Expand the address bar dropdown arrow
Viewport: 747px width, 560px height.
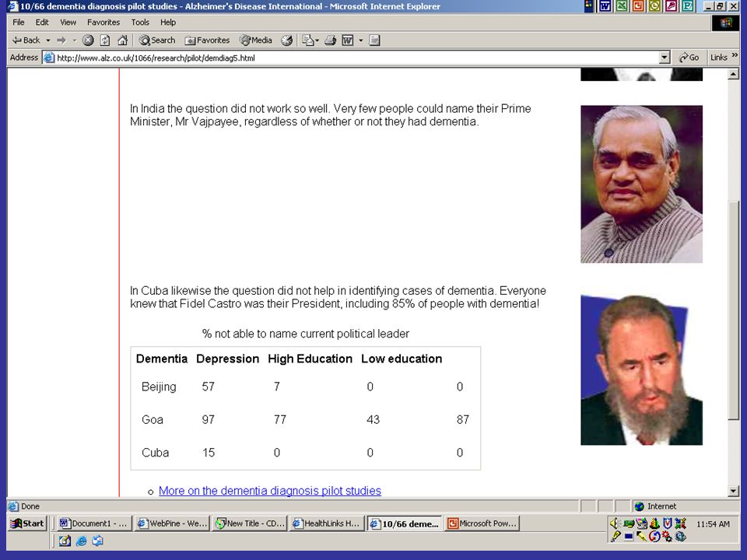point(665,58)
